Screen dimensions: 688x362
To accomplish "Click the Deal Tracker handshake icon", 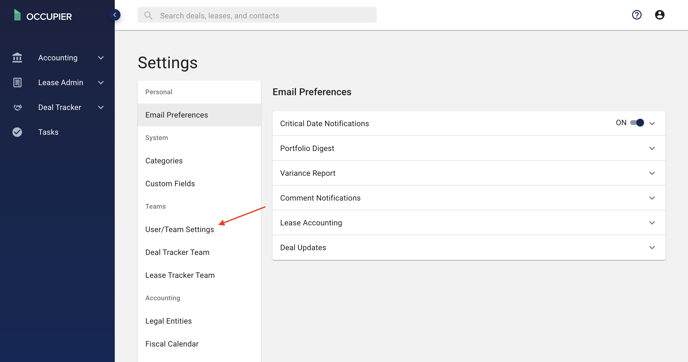I will click(x=17, y=108).
